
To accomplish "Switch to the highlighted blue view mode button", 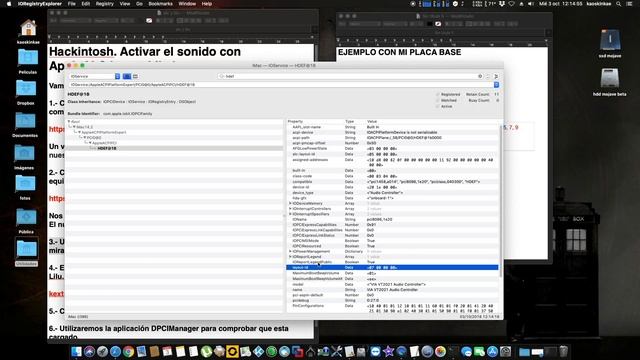I will coord(127,76).
